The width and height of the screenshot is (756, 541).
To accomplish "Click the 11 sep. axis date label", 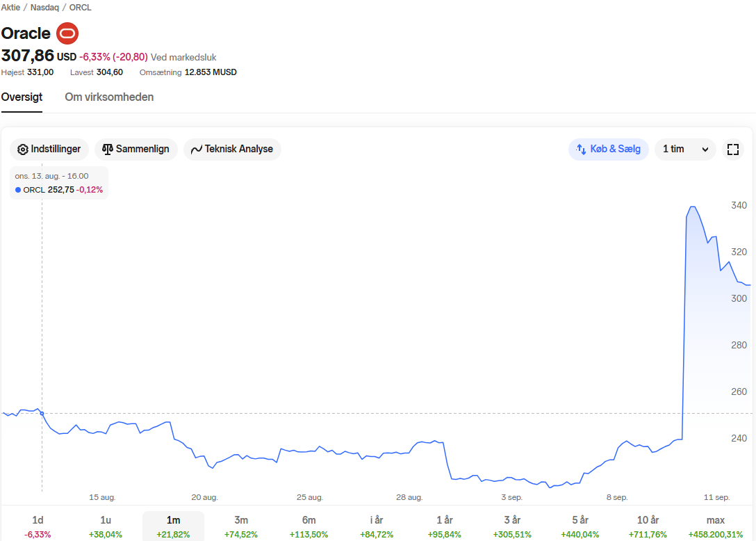I will 716,497.
